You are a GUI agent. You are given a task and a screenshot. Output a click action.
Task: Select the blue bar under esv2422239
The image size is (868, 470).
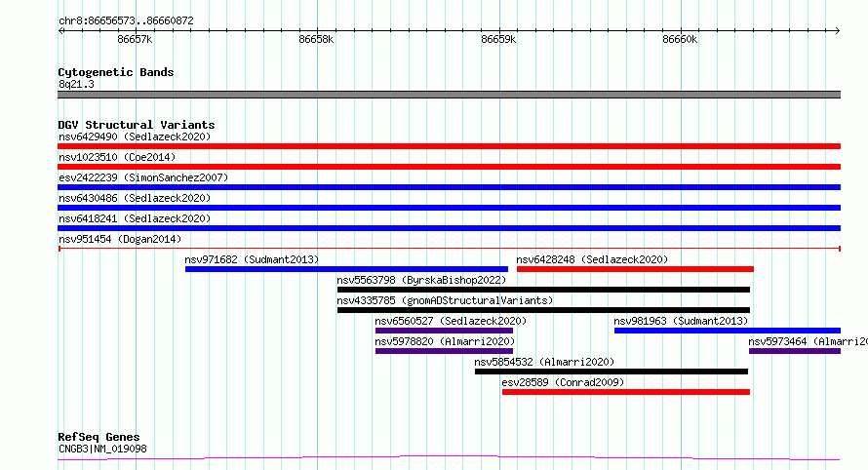pos(449,187)
